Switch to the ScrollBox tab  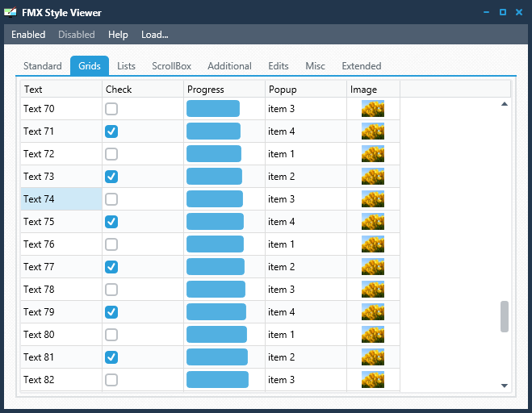point(171,66)
